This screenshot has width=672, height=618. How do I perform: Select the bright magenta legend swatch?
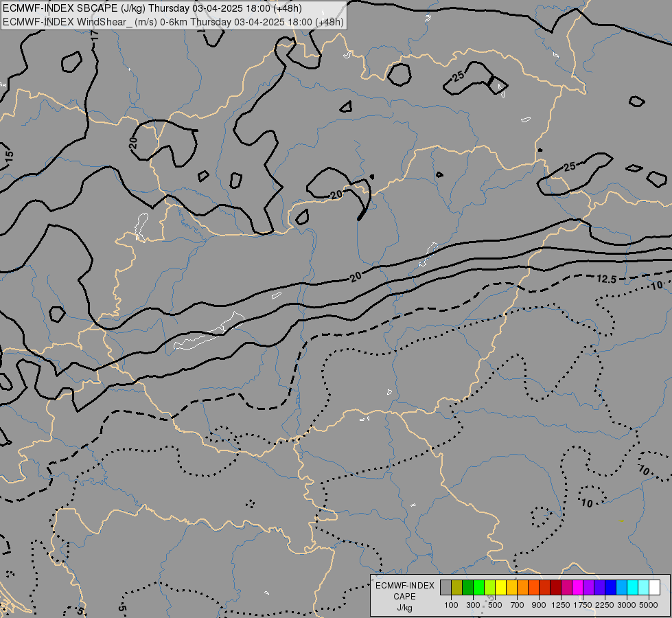578,588
